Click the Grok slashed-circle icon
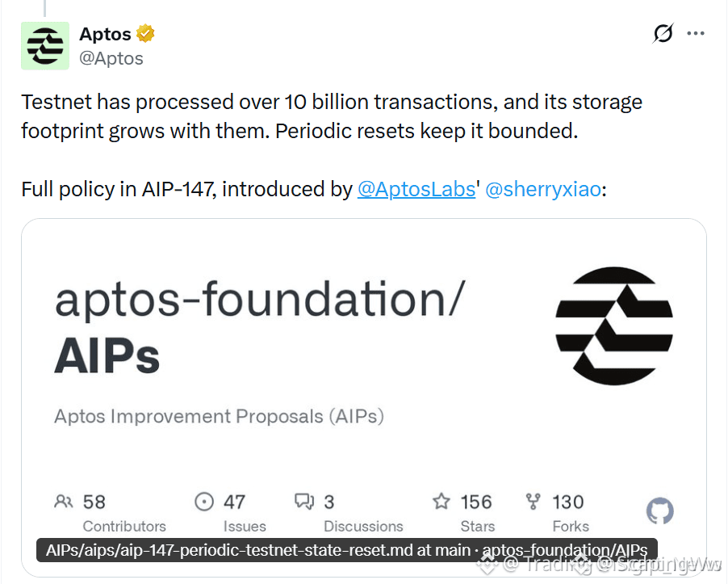This screenshot has height=584, width=728. click(x=663, y=33)
